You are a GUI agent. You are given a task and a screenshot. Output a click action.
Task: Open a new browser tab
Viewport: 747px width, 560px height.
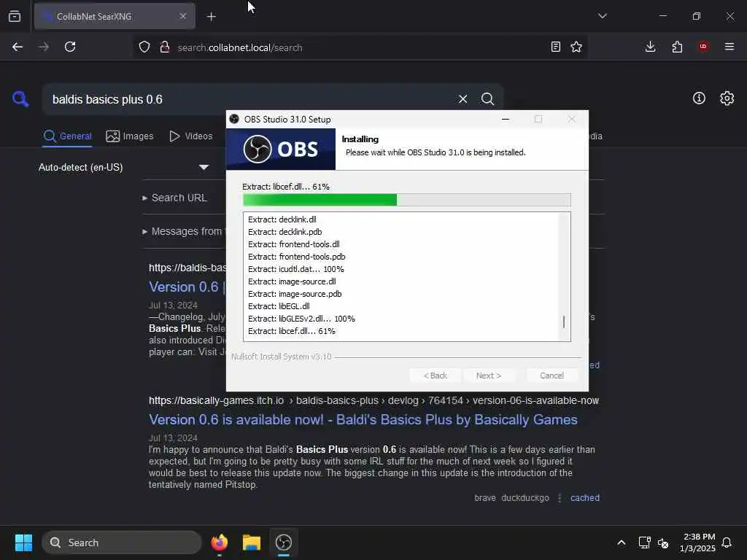click(x=211, y=17)
